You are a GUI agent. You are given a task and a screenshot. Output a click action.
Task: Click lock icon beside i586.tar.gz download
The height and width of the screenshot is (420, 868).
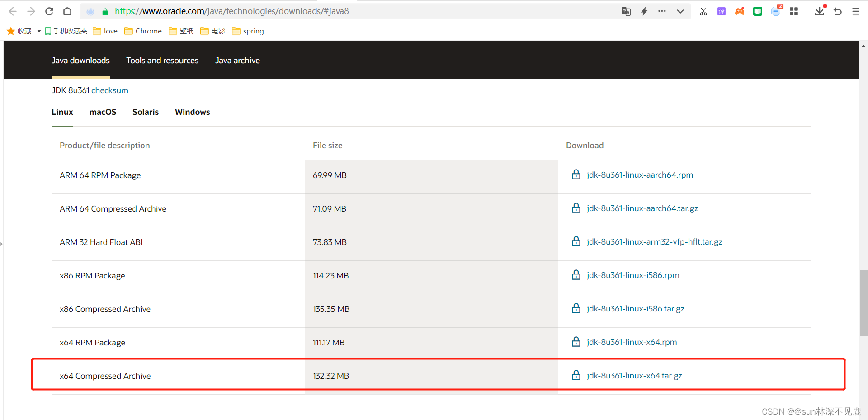point(576,308)
